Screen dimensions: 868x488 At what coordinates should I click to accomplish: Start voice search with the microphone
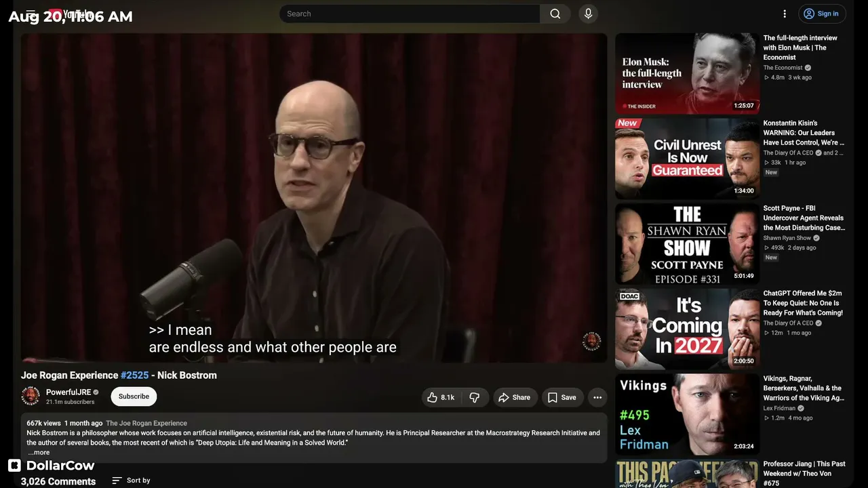(x=588, y=14)
